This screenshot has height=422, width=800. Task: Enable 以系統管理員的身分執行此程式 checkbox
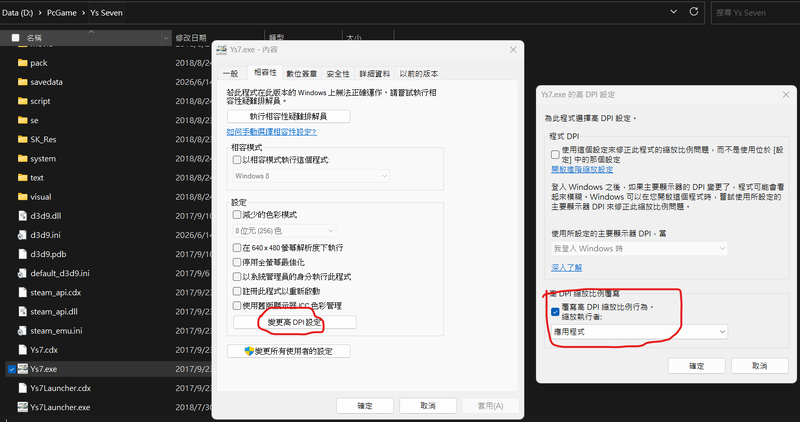click(237, 277)
